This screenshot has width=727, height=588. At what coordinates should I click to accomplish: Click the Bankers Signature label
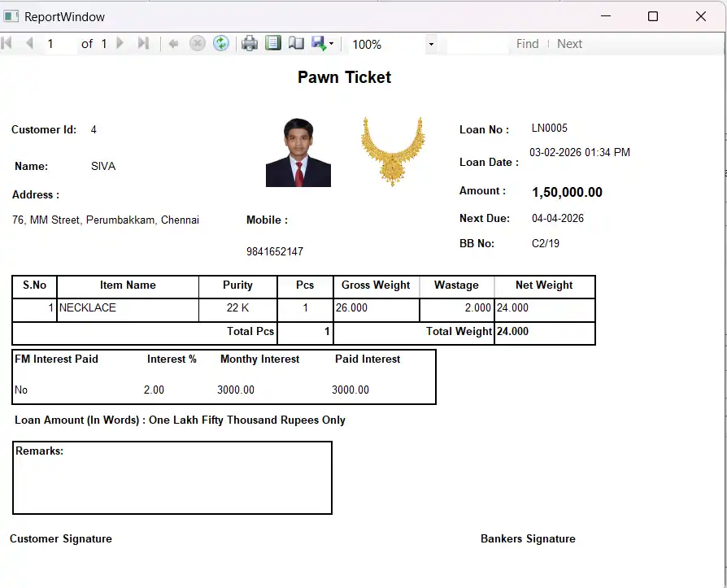528,539
